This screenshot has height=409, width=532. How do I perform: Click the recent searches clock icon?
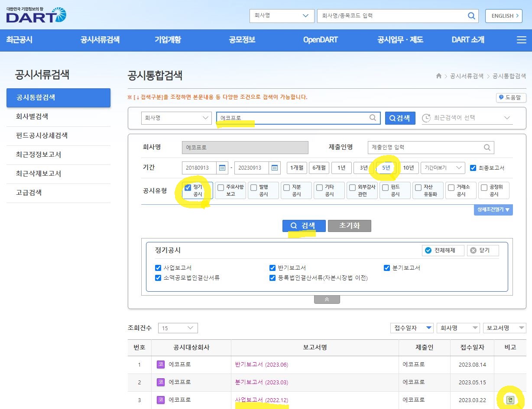pos(426,118)
